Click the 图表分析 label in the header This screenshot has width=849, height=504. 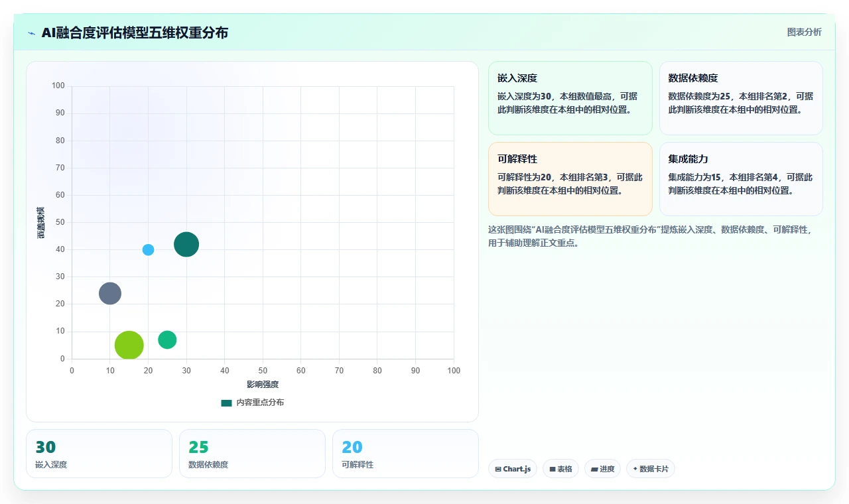pyautogui.click(x=804, y=32)
